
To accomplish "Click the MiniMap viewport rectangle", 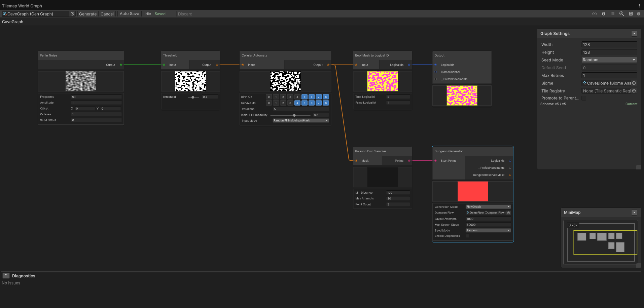I will [605, 242].
